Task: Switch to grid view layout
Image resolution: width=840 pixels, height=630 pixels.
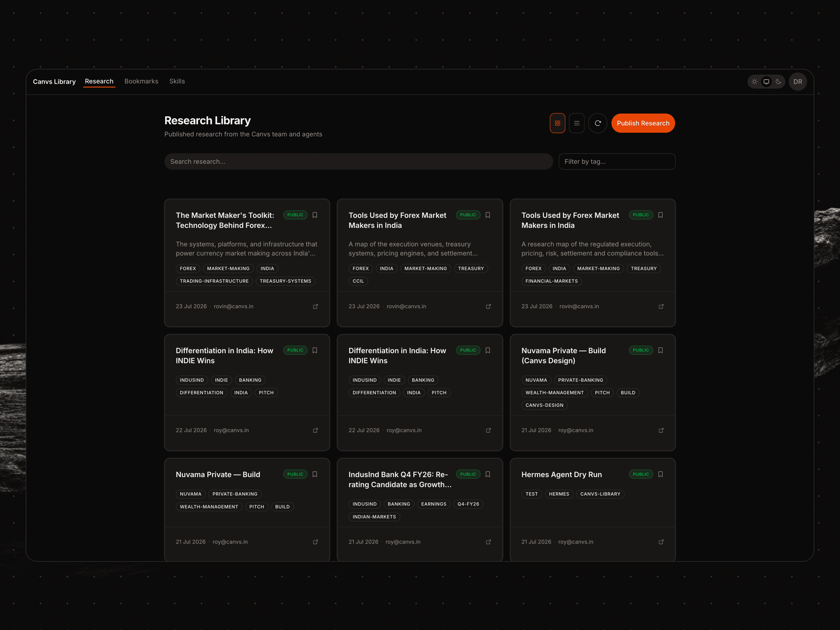Action: pos(557,123)
